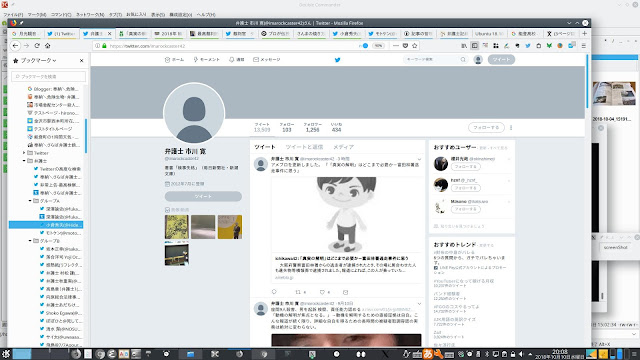Image resolution: width=640 pixels, height=360 pixels.
Task: Open the zoom level 90% indicator
Action: [378, 46]
